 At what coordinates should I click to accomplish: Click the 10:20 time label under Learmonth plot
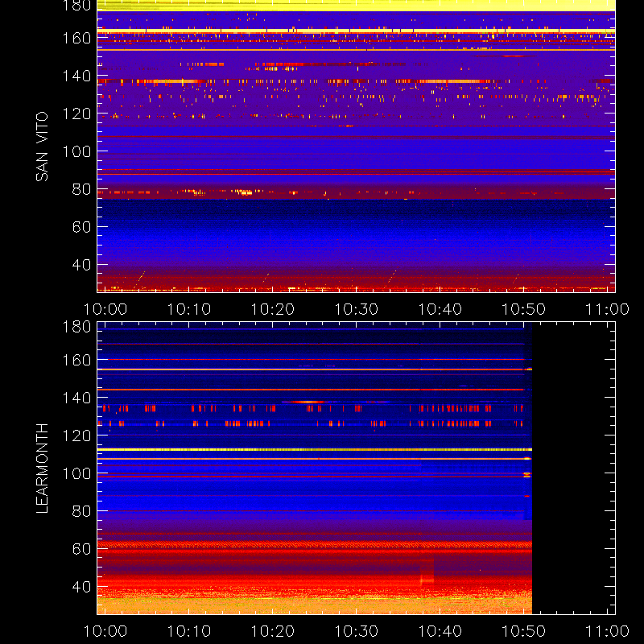point(273,631)
